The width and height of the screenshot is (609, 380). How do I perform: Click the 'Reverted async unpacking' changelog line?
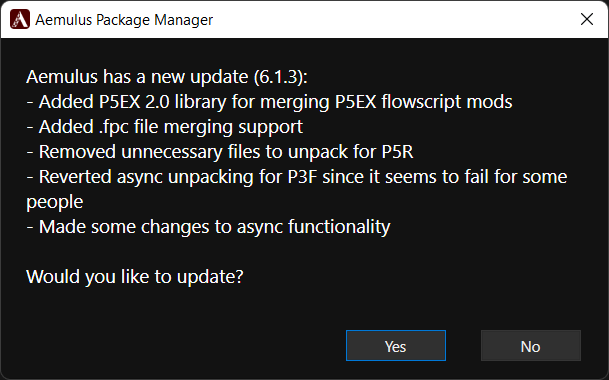[297, 177]
